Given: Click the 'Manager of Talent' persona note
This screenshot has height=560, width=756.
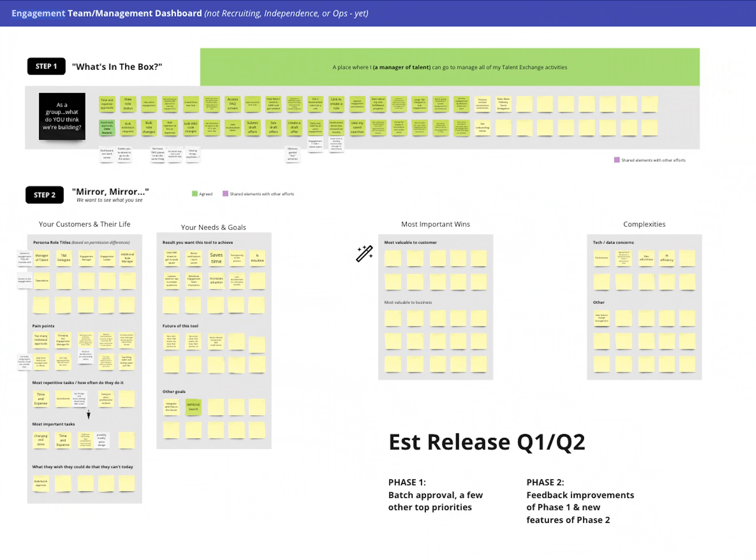Looking at the screenshot, I should [42, 258].
